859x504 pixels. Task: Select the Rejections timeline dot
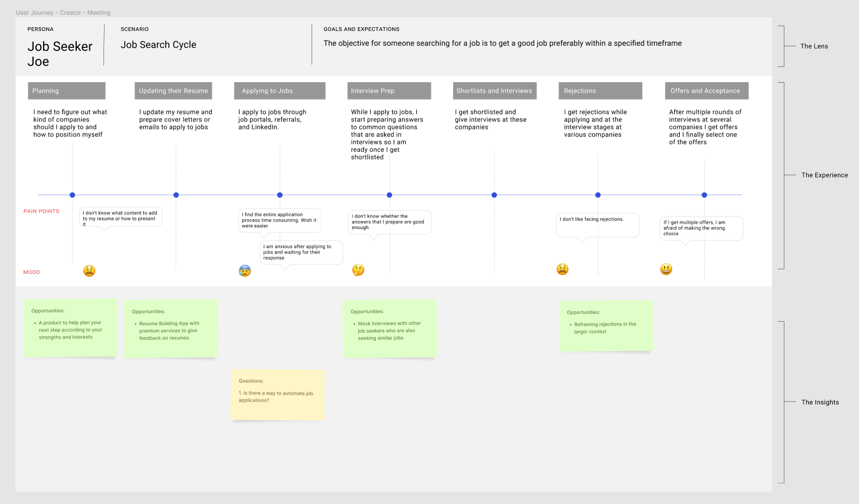(598, 195)
